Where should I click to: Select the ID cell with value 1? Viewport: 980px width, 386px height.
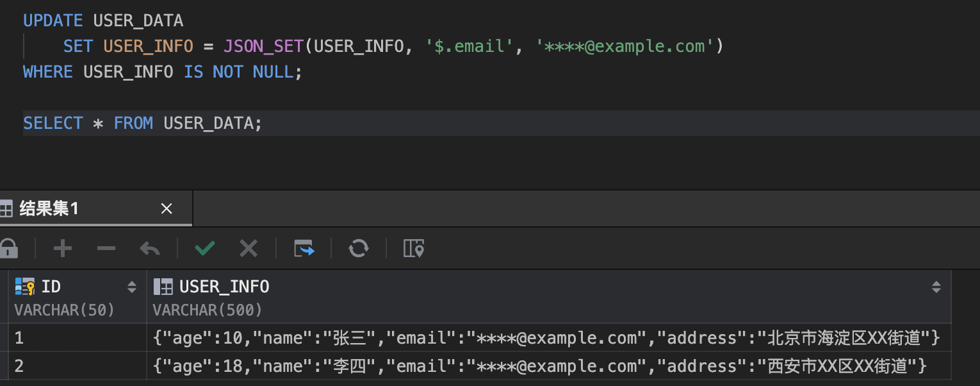pos(77,338)
